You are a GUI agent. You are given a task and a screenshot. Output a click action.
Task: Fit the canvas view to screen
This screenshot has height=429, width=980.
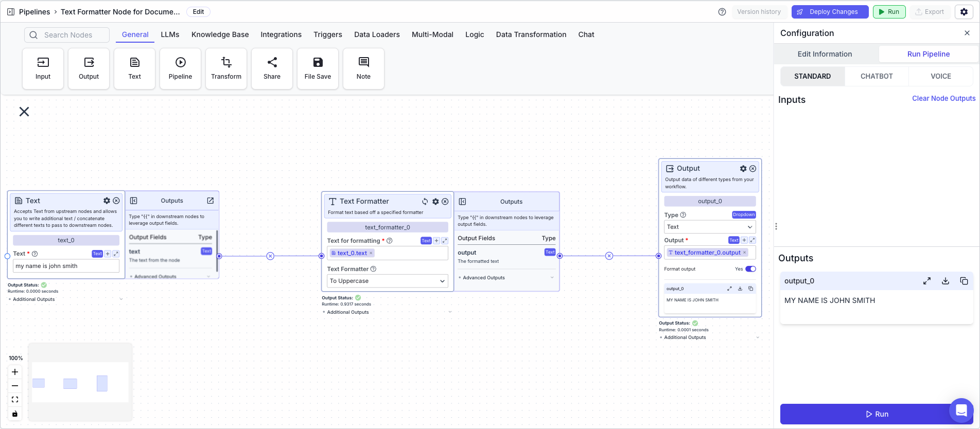[x=15, y=400]
